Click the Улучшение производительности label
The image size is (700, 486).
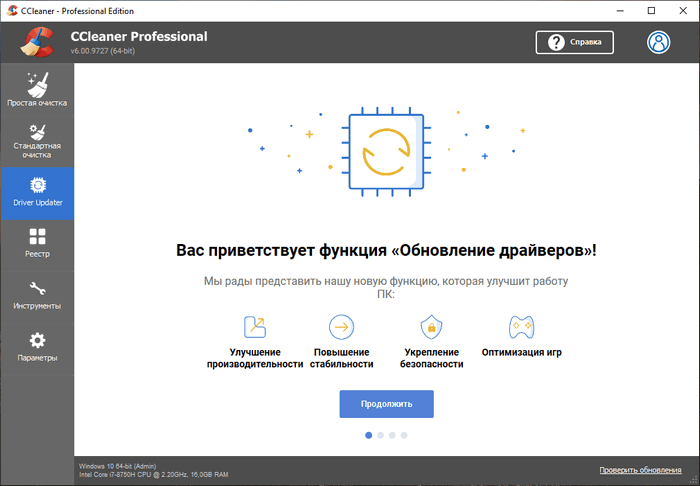click(255, 358)
